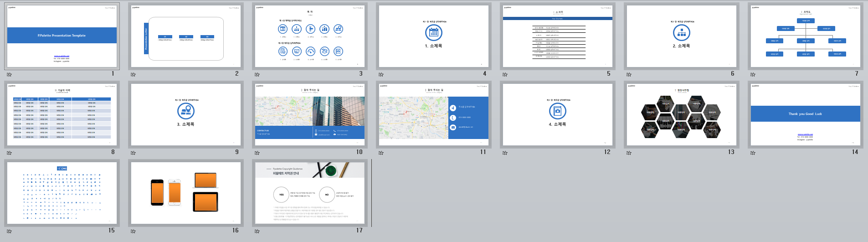Viewport: 868px width, 242px height.
Task: Select the orange device mockups slide 16
Action: coord(186,193)
